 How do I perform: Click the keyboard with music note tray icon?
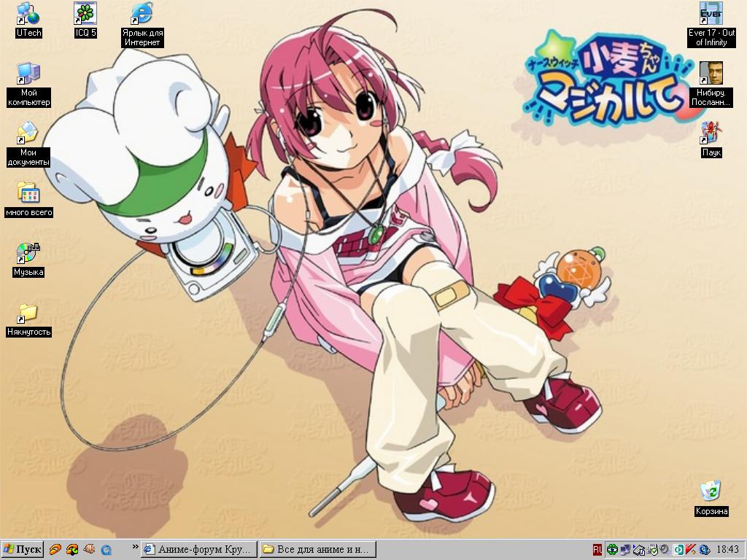pyautogui.click(x=639, y=550)
